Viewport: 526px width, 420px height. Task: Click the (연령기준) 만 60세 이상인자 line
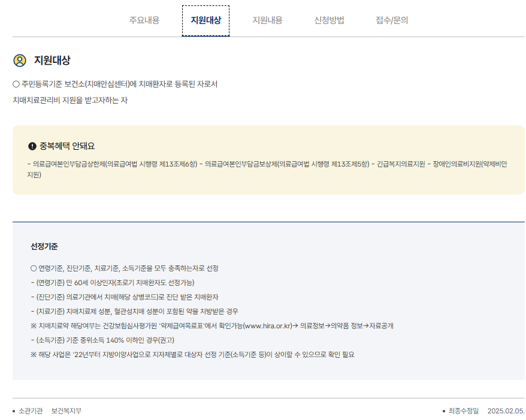[113, 283]
